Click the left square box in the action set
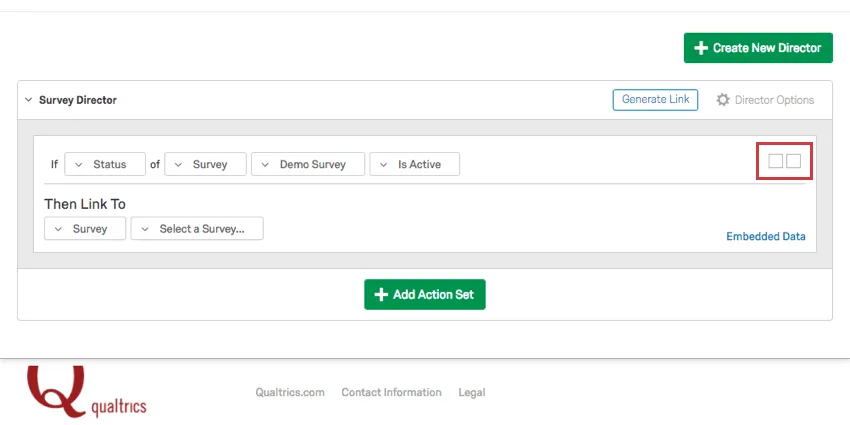This screenshot has height=425, width=850. point(775,161)
